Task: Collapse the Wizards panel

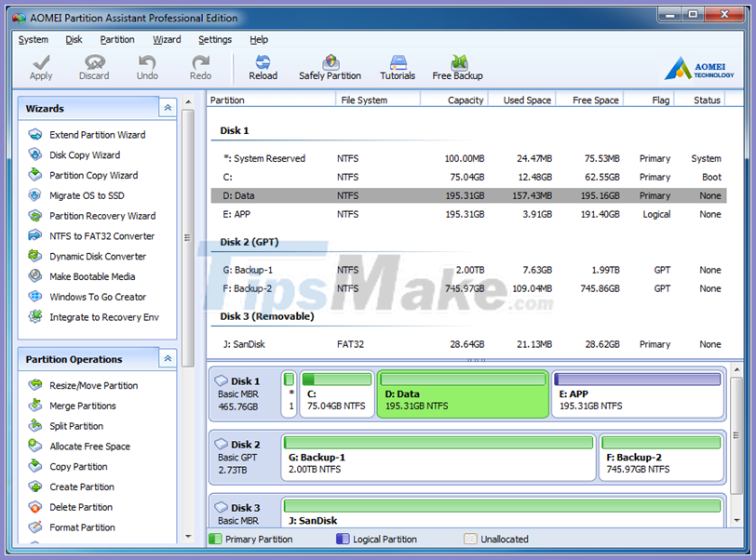Action: tap(168, 108)
